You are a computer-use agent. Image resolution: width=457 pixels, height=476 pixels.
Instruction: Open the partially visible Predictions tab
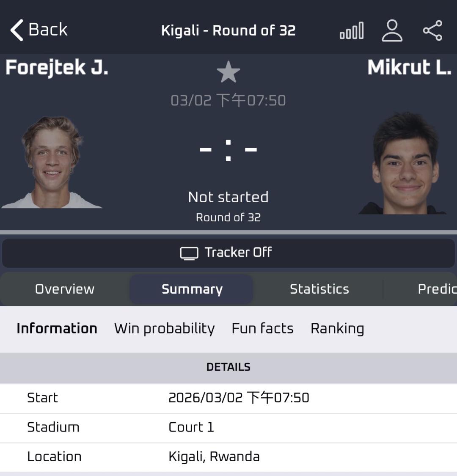click(437, 289)
